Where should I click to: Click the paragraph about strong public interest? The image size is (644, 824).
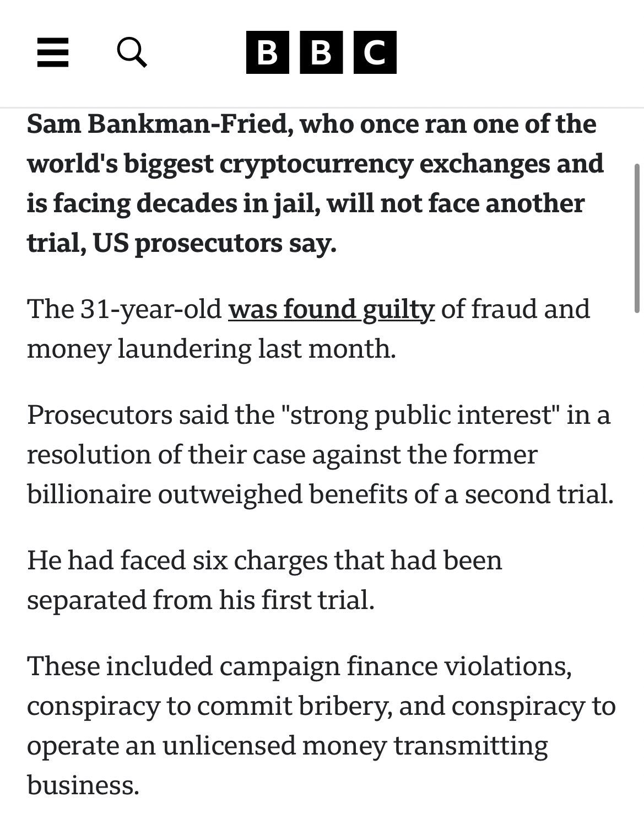pyautogui.click(x=320, y=455)
